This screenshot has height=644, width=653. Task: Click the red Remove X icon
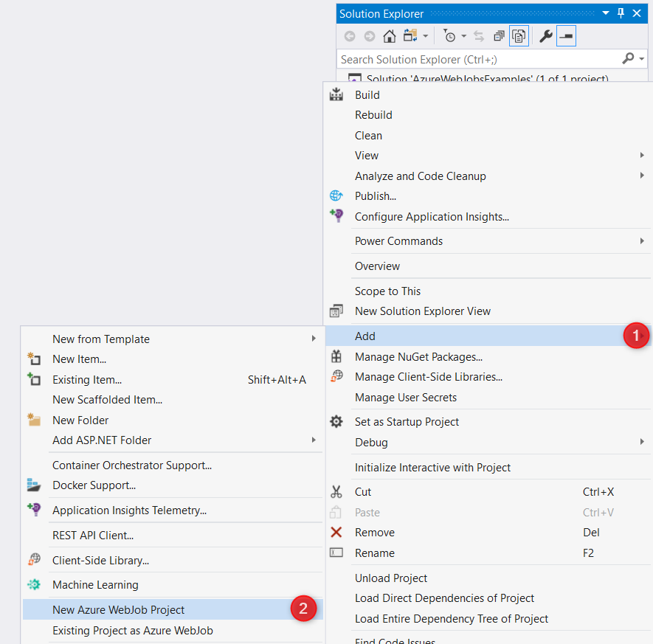tap(336, 532)
